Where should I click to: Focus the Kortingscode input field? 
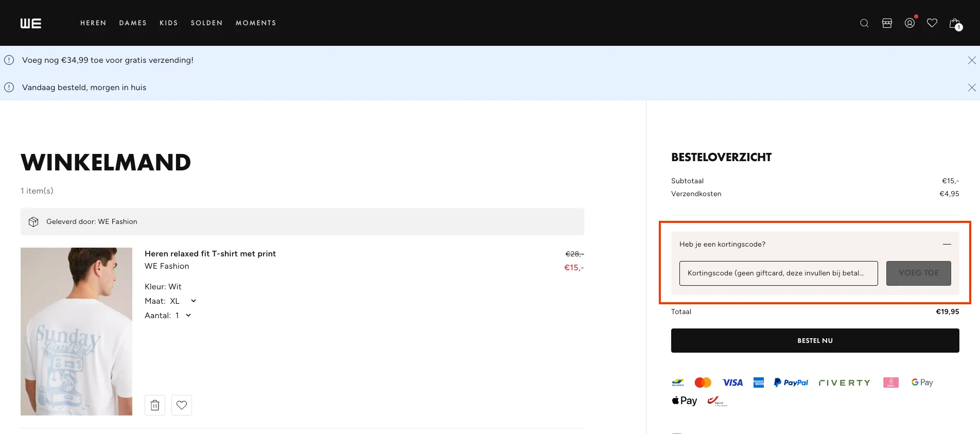(x=778, y=273)
